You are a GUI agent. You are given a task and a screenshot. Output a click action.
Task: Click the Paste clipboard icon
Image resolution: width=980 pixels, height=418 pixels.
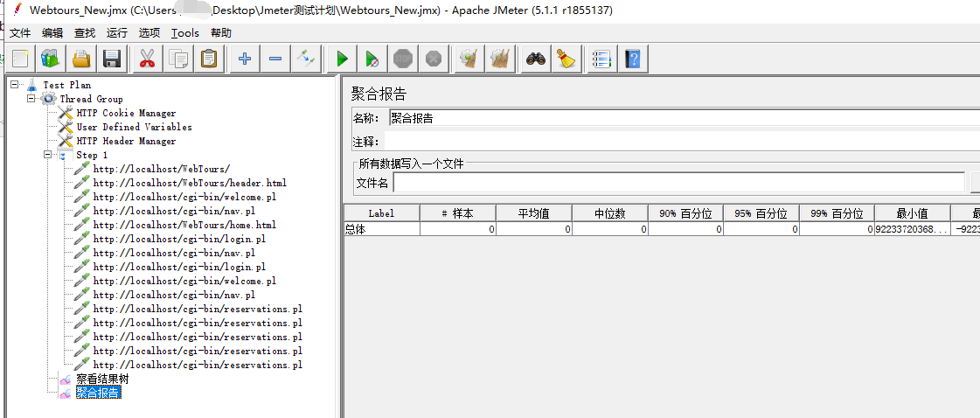pos(209,59)
